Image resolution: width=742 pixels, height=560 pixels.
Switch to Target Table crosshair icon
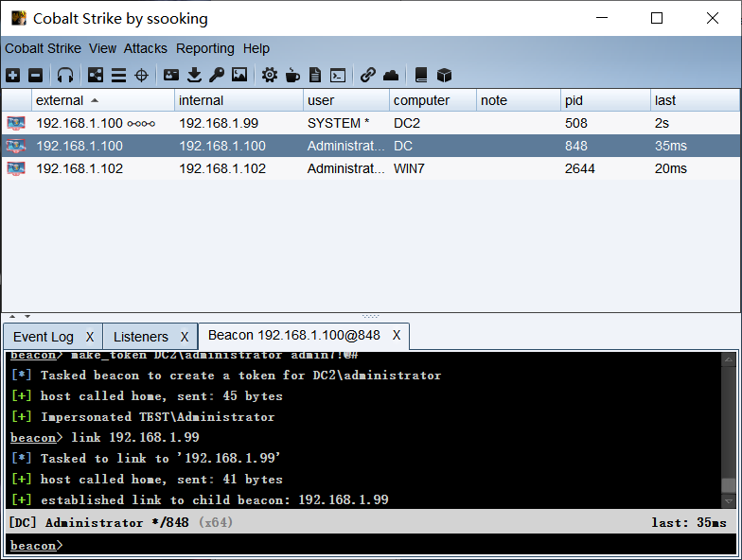[142, 75]
